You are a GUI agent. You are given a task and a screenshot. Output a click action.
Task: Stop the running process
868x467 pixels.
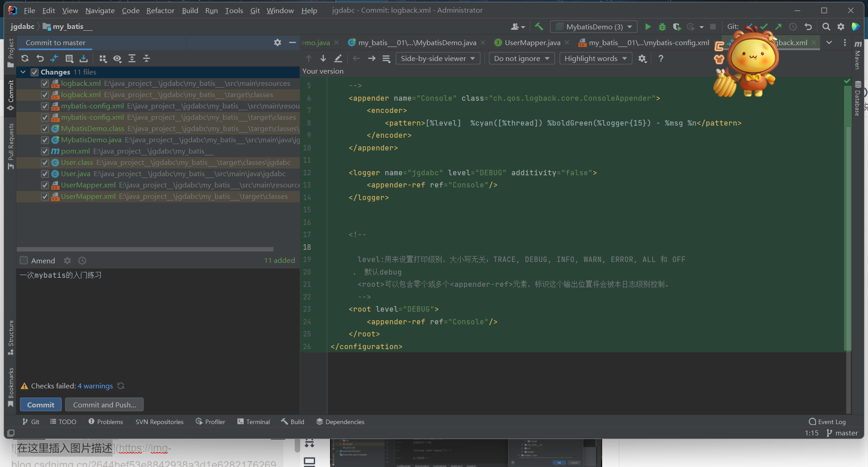click(x=713, y=27)
